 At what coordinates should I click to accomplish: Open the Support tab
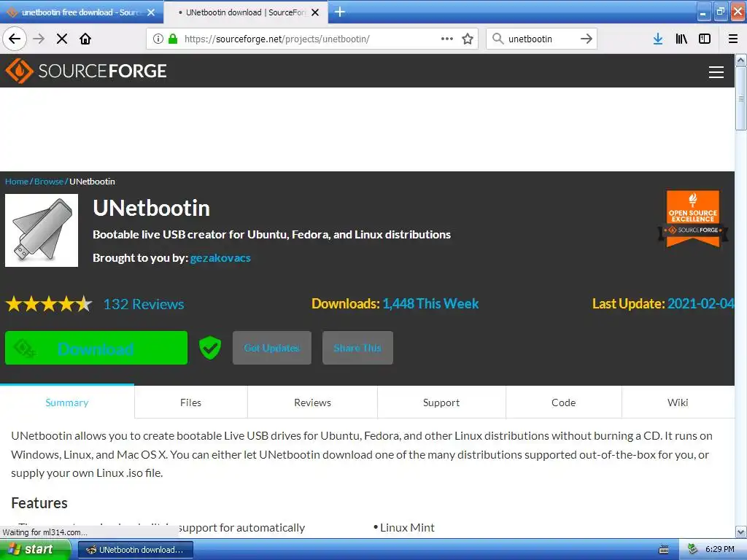point(441,402)
